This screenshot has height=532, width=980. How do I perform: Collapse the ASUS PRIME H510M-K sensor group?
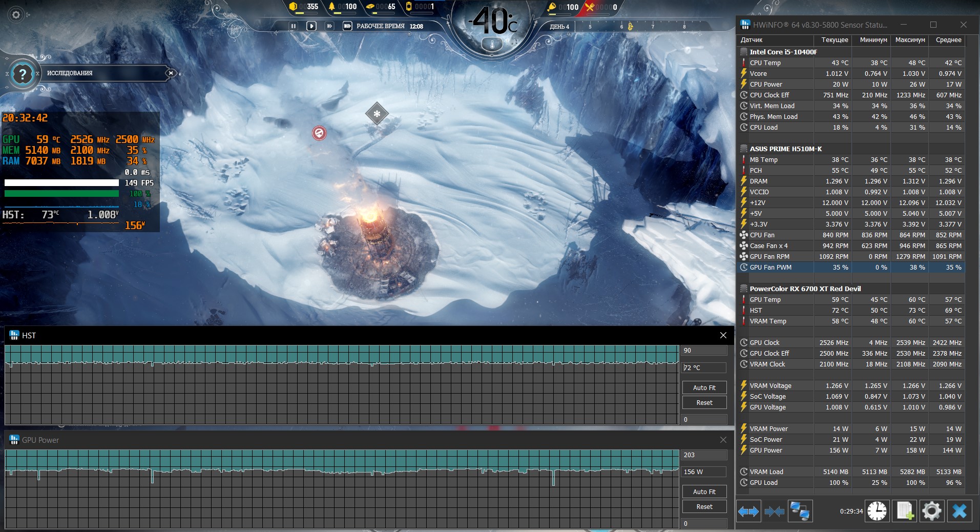743,149
